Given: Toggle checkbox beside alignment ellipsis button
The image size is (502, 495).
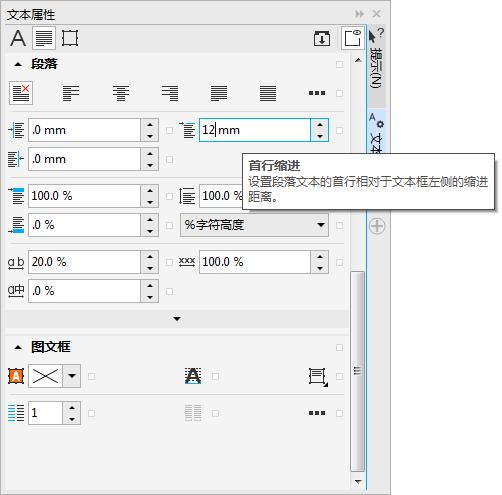Looking at the screenshot, I should 339,93.
